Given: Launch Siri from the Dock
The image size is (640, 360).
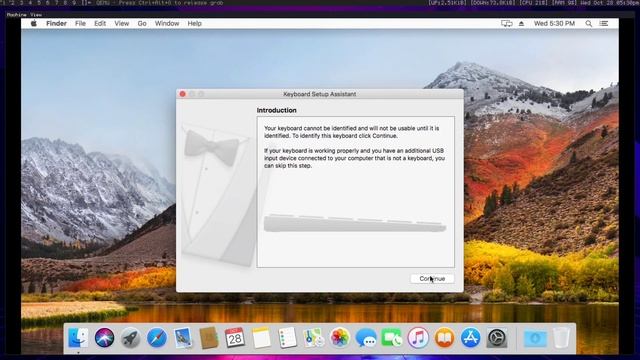Looking at the screenshot, I should click(x=104, y=338).
